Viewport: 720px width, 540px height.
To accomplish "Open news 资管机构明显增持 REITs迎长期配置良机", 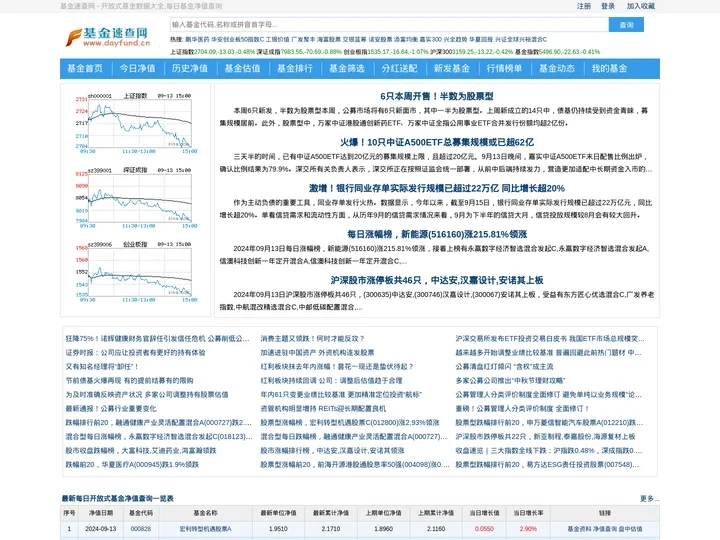I will tap(323, 409).
